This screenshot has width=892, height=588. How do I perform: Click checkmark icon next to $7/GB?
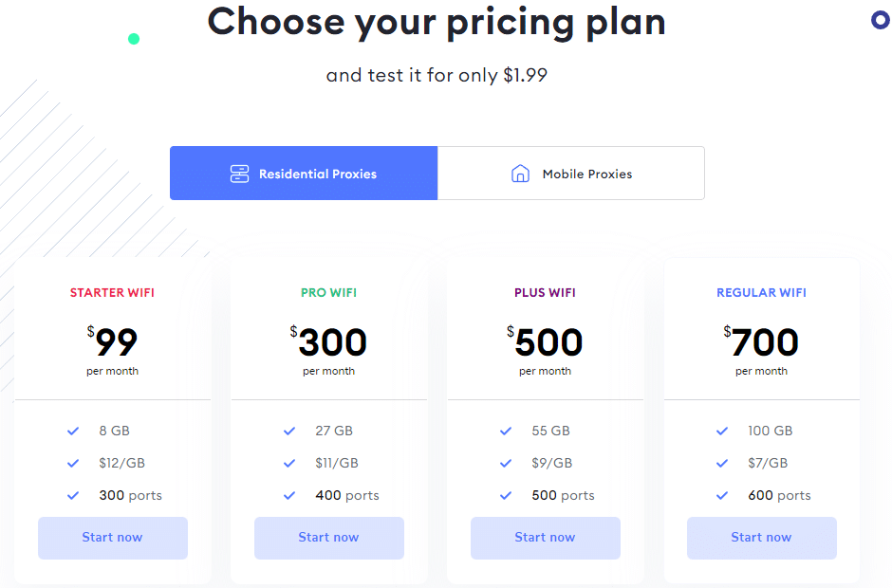tap(722, 463)
